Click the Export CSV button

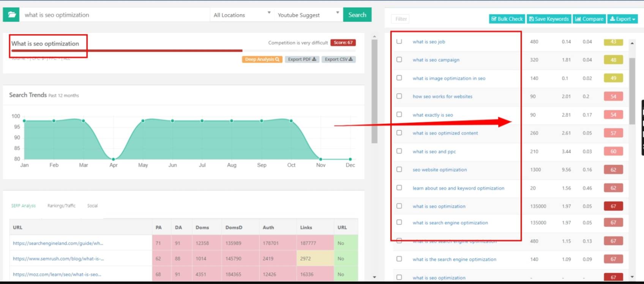click(x=338, y=59)
